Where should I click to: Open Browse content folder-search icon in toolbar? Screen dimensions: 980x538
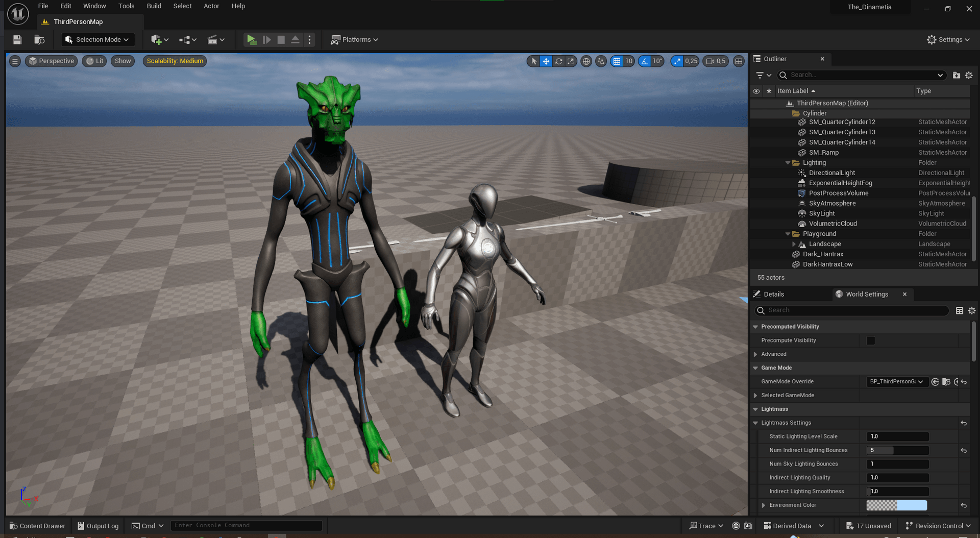point(39,39)
